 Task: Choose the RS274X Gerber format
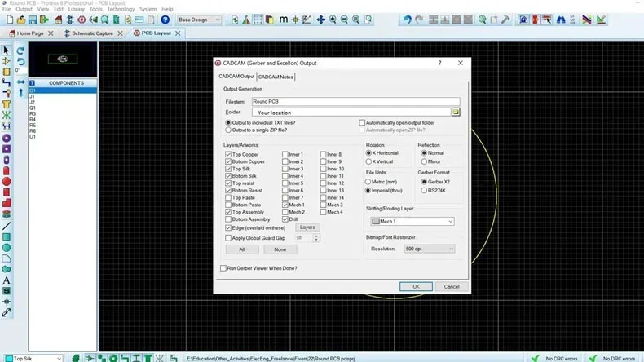click(x=423, y=190)
